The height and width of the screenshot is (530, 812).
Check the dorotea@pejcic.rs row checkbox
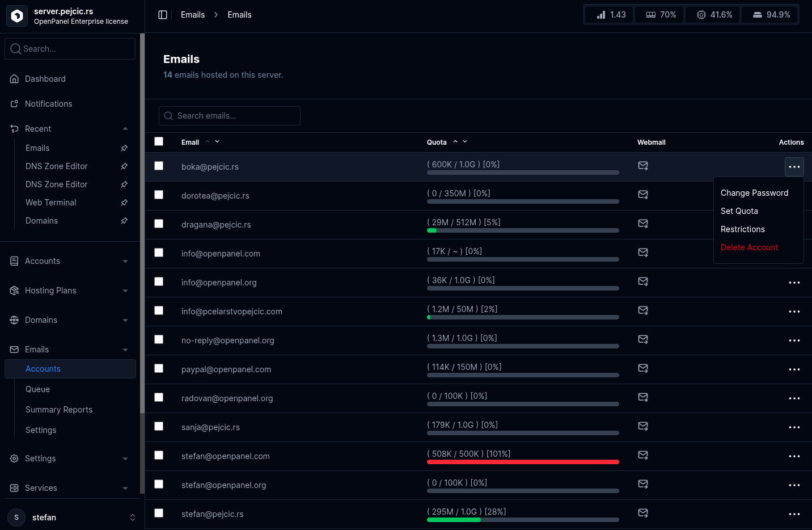click(x=159, y=195)
